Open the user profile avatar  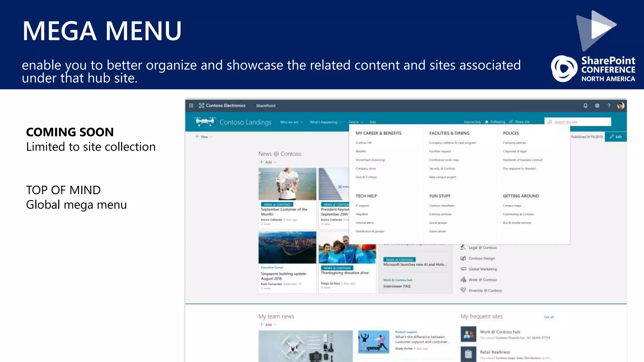(621, 106)
